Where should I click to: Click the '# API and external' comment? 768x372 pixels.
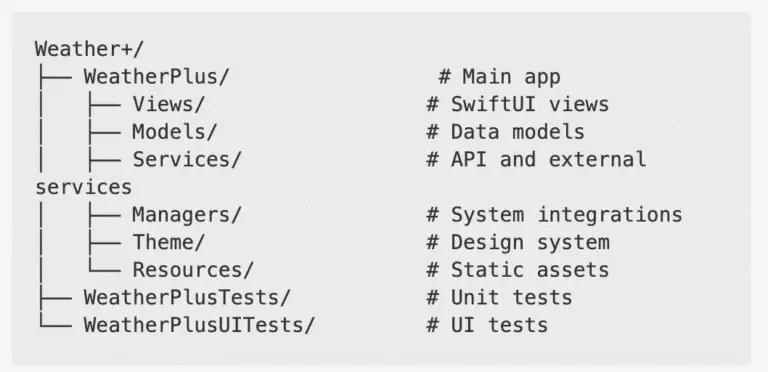(x=536, y=160)
